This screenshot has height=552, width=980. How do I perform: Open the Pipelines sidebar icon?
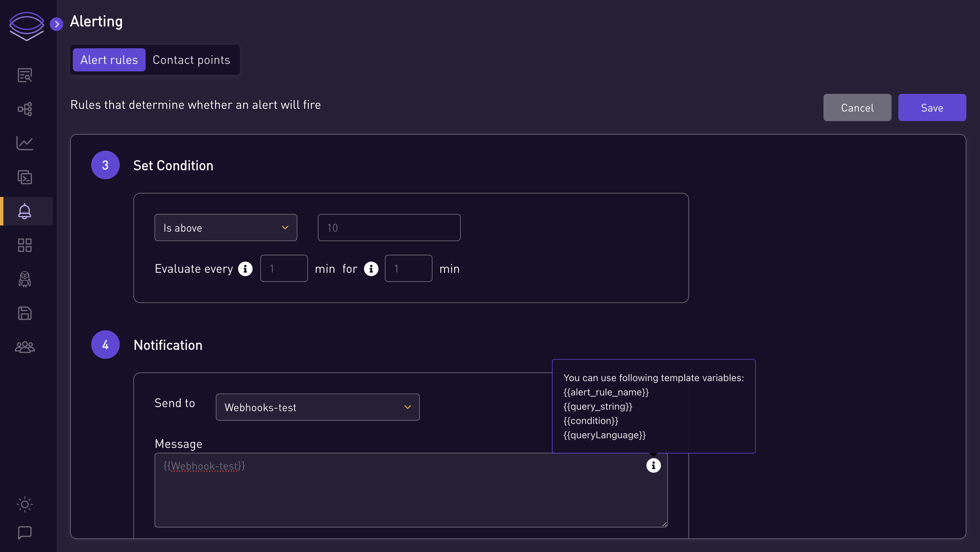[x=25, y=110]
